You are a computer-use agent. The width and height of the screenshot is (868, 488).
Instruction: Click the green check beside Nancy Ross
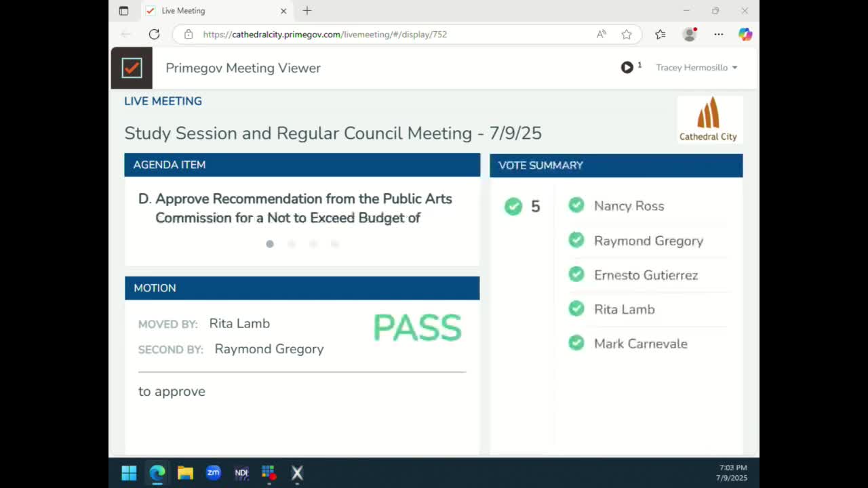pyautogui.click(x=576, y=205)
